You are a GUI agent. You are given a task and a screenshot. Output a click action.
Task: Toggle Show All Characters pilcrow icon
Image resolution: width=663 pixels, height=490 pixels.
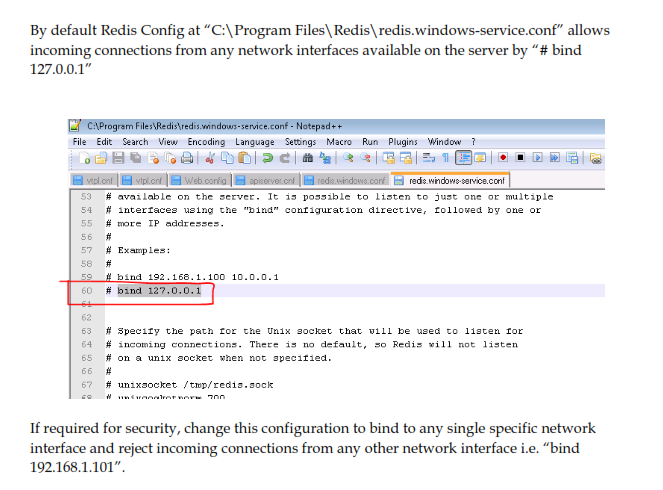click(445, 158)
